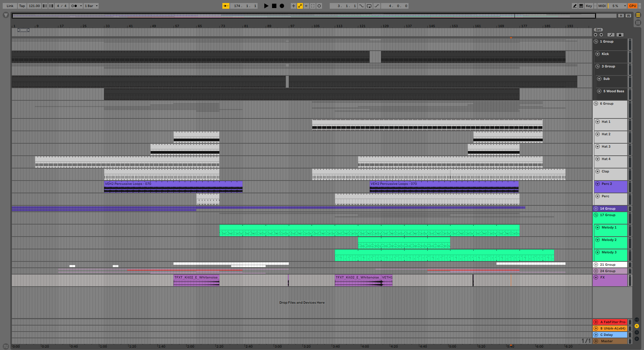Click the 121.00 tempo field
This screenshot has width=644, height=350.
pyautogui.click(x=34, y=6)
